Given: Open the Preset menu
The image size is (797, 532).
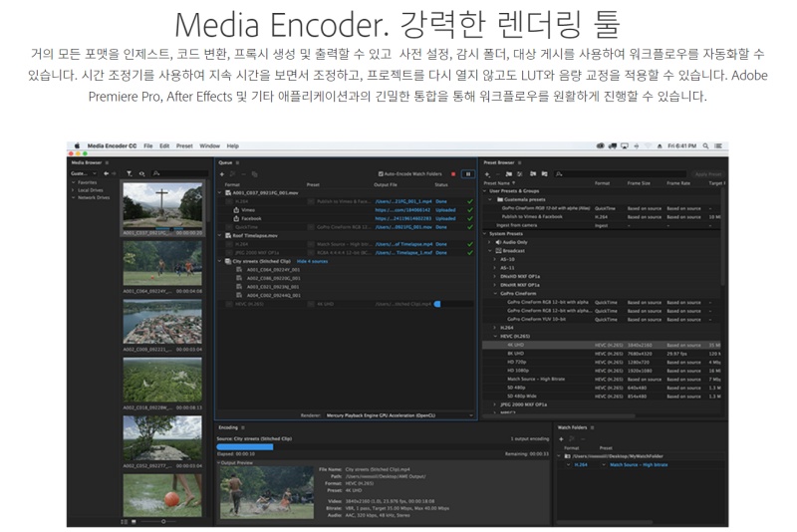Looking at the screenshot, I should pos(184,145).
